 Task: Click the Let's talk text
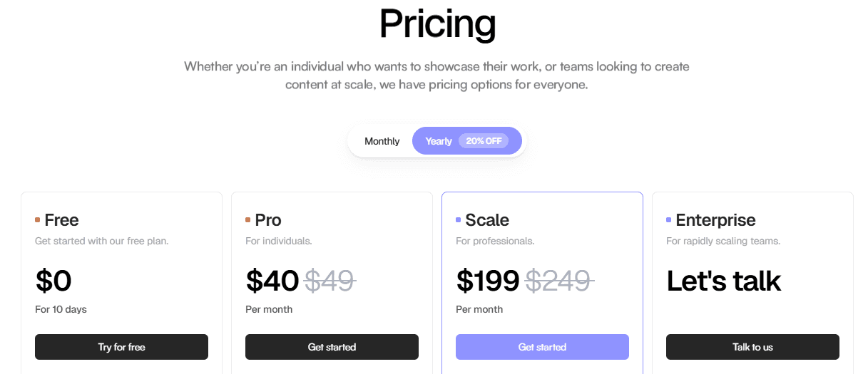pos(724,281)
